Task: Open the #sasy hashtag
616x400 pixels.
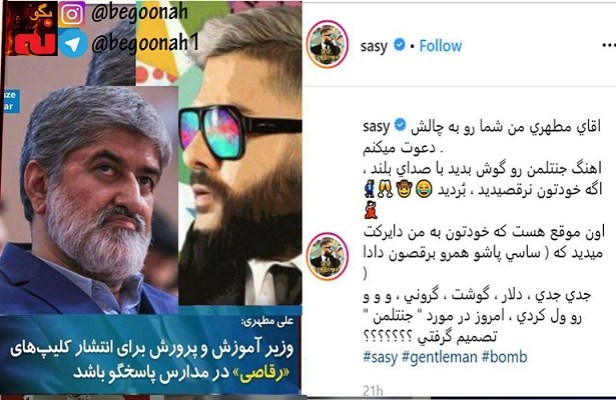Action: pos(380,357)
